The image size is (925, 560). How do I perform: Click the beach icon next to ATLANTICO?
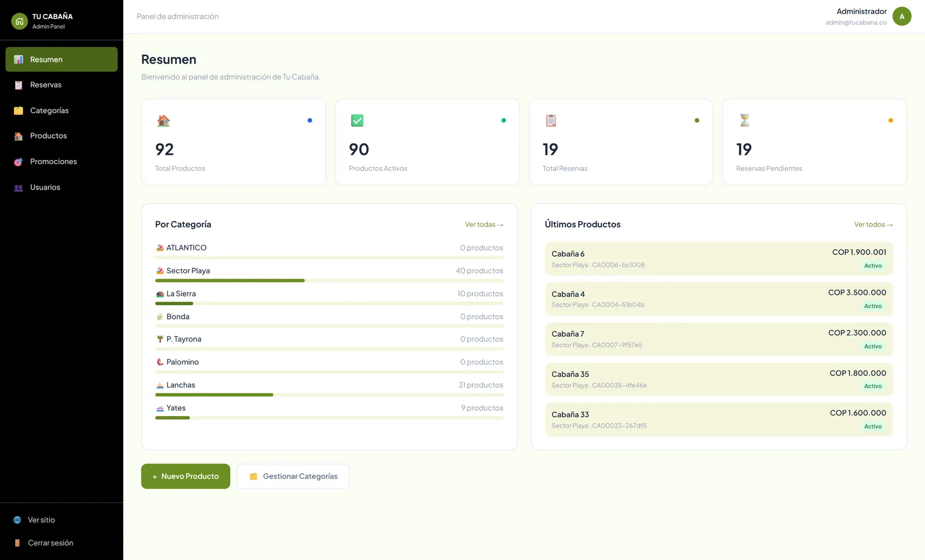pos(160,248)
